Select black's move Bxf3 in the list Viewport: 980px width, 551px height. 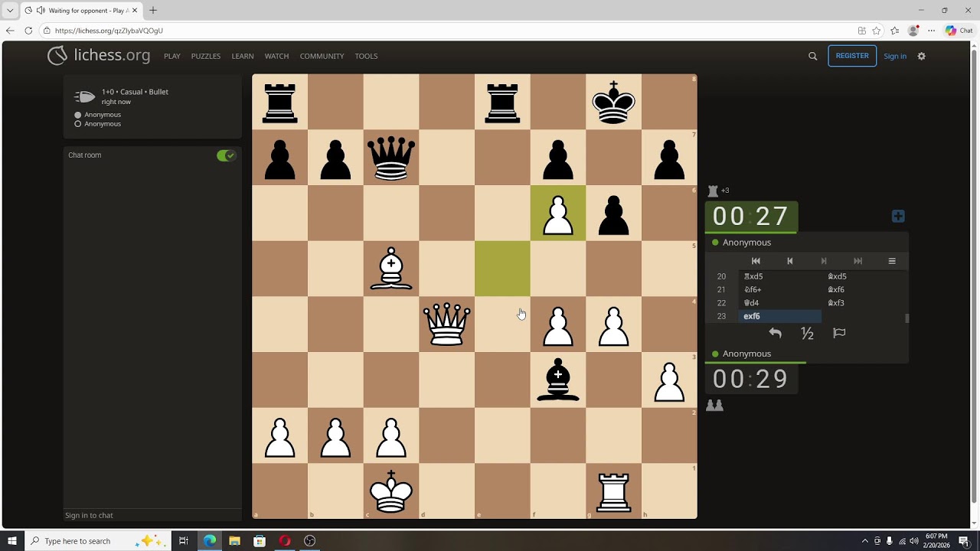click(864, 303)
